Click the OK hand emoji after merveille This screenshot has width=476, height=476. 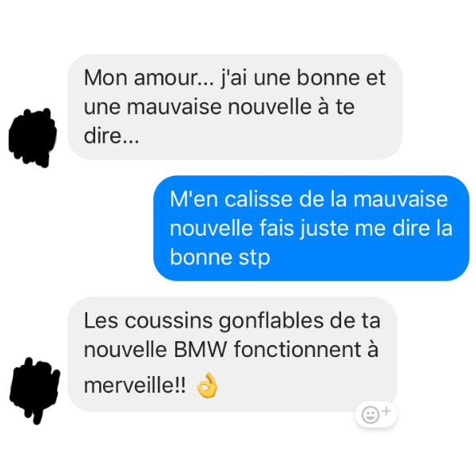207,385
